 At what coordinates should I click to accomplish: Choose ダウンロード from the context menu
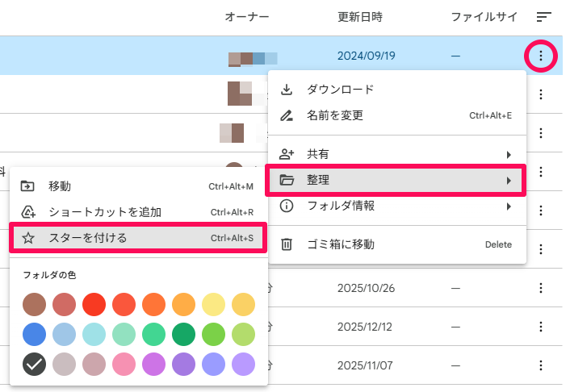point(397,90)
